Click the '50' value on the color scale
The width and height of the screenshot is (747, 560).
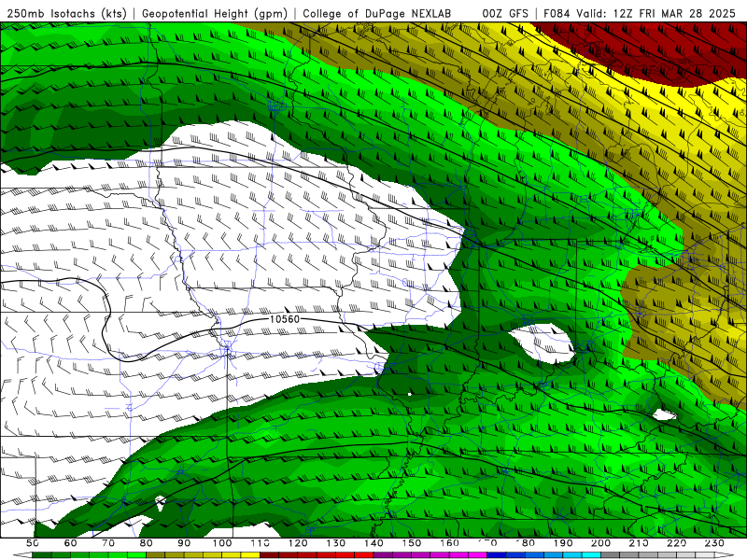point(33,543)
